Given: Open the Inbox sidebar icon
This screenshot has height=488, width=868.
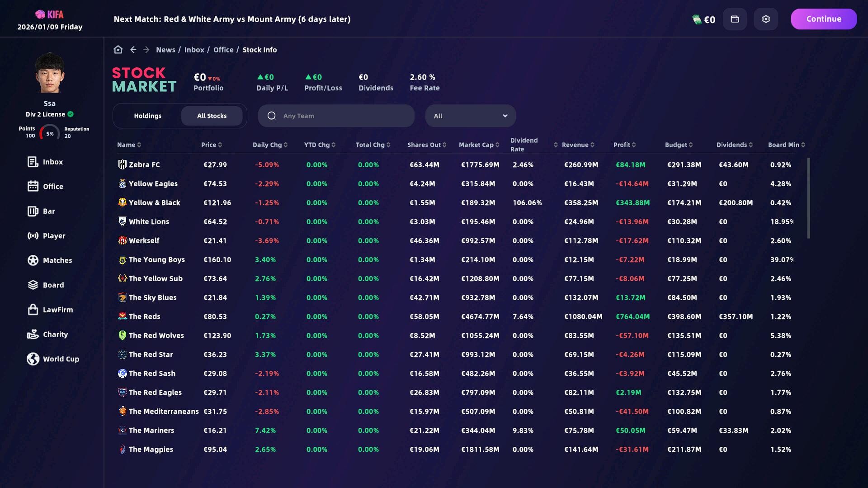Looking at the screenshot, I should pos(33,162).
